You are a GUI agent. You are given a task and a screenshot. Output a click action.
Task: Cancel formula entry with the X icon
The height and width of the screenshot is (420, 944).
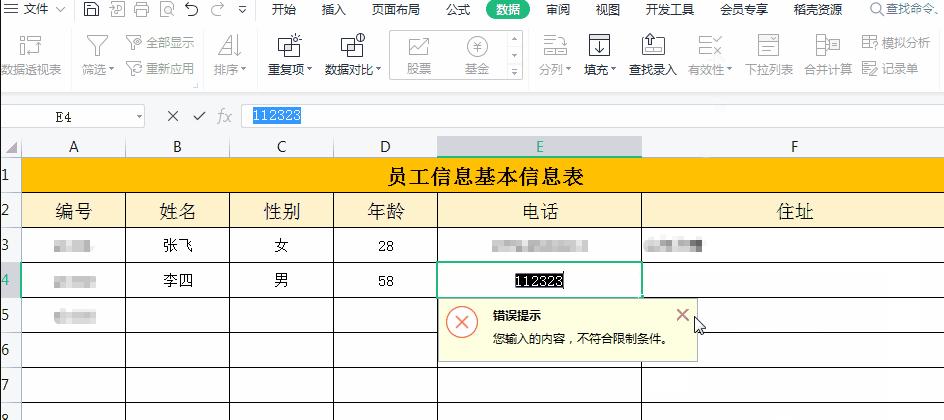pos(173,116)
